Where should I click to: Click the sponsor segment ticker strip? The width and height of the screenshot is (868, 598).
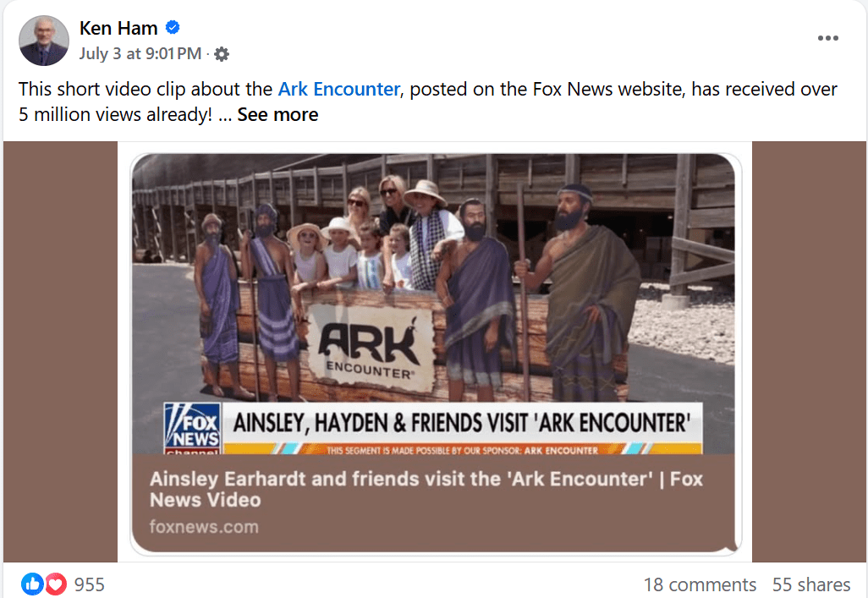(462, 449)
